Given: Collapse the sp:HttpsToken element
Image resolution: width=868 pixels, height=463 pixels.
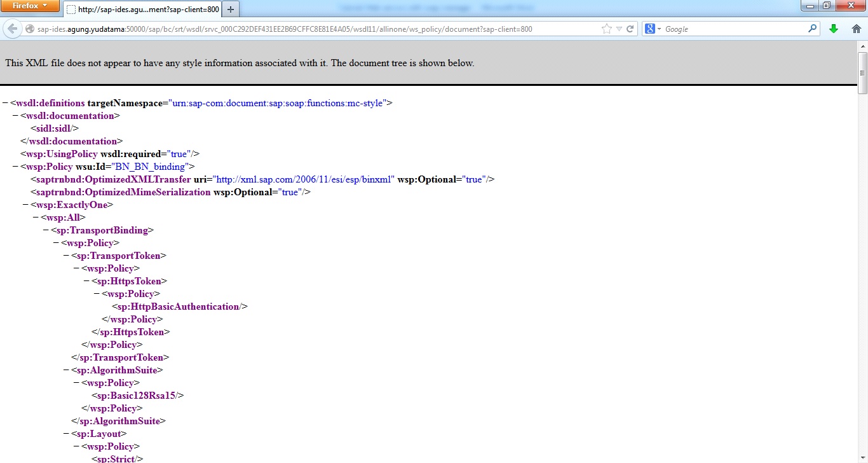Looking at the screenshot, I should coord(86,281).
